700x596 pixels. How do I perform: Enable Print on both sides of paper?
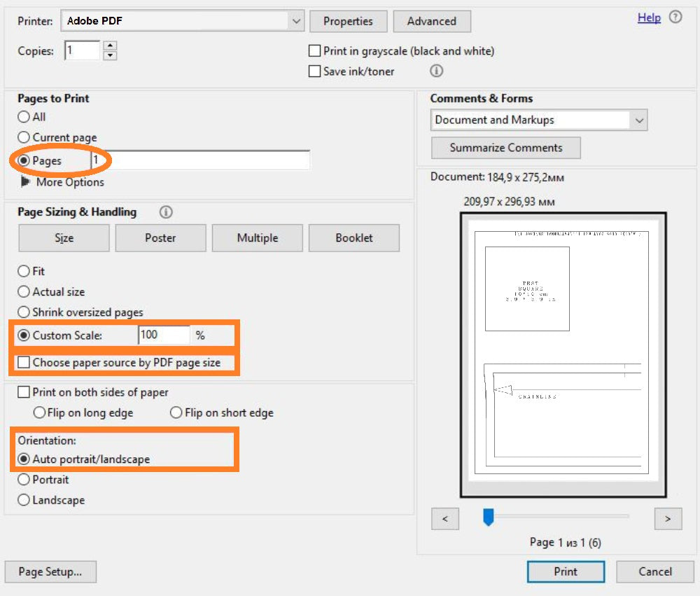pos(24,392)
